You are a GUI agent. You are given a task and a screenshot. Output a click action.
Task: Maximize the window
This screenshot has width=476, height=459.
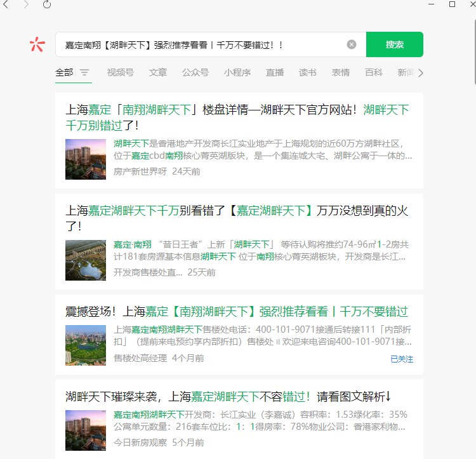[452, 4]
